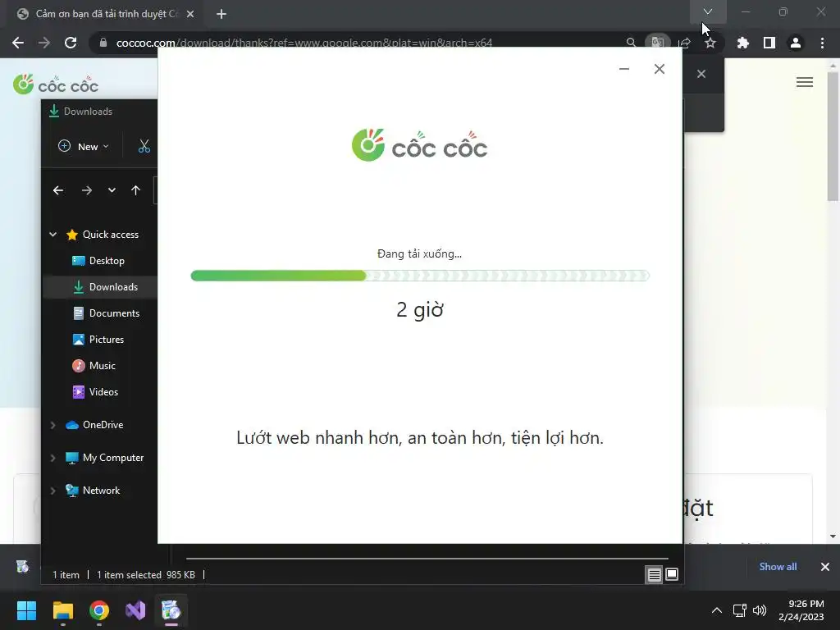The width and height of the screenshot is (840, 630).
Task: Click downloaded installer file in downloads bar
Action: point(22,566)
